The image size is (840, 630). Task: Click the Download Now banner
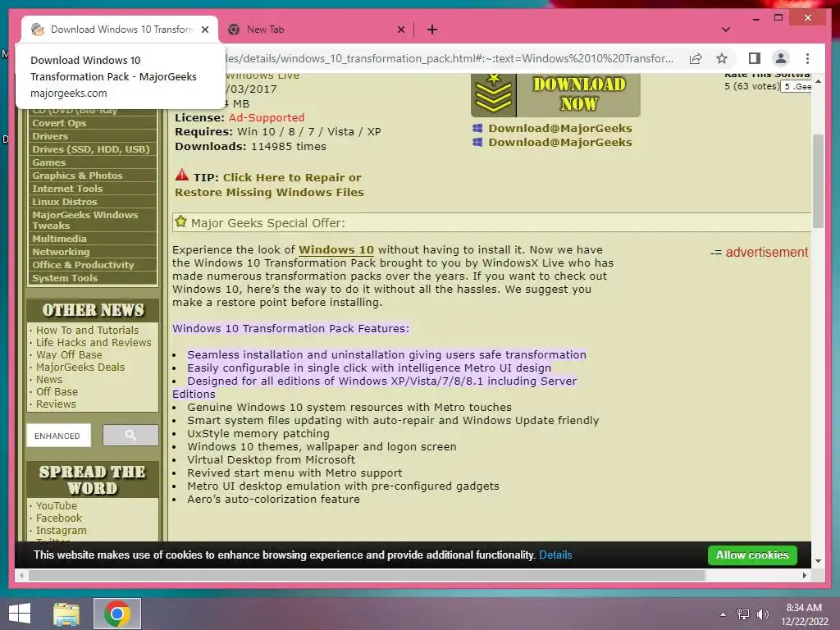click(555, 95)
